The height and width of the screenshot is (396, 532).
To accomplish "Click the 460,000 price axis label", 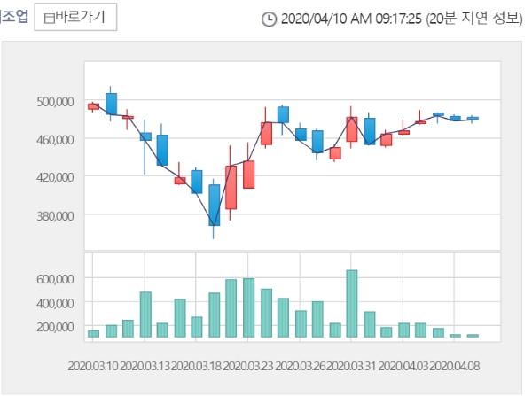I will click(55, 139).
